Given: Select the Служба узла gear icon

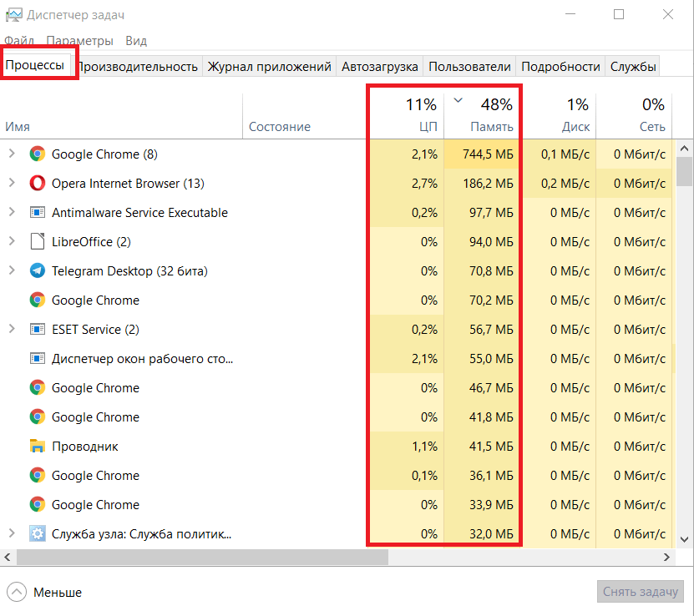Looking at the screenshot, I should click(x=38, y=533).
